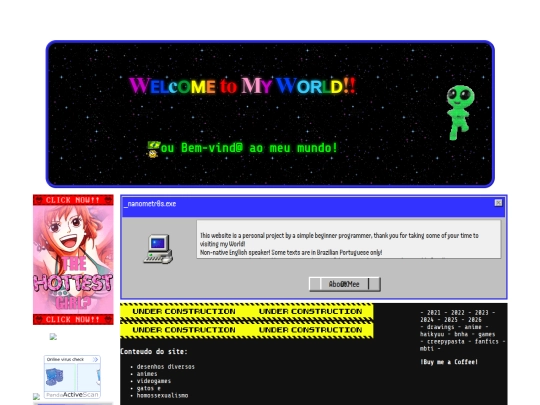Click the Panda ActiveScan computer icon
The height and width of the screenshot is (405, 540).
[x=54, y=377]
